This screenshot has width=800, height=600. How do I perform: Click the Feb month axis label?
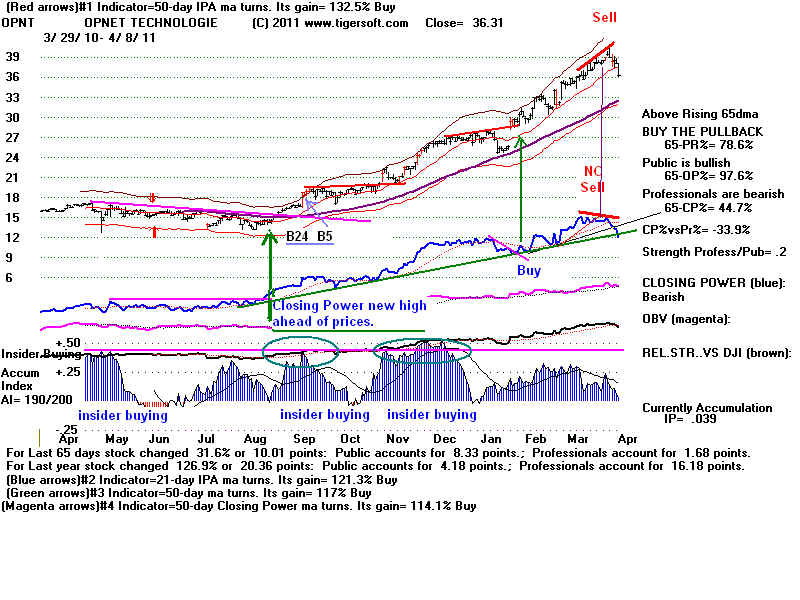pyautogui.click(x=536, y=439)
